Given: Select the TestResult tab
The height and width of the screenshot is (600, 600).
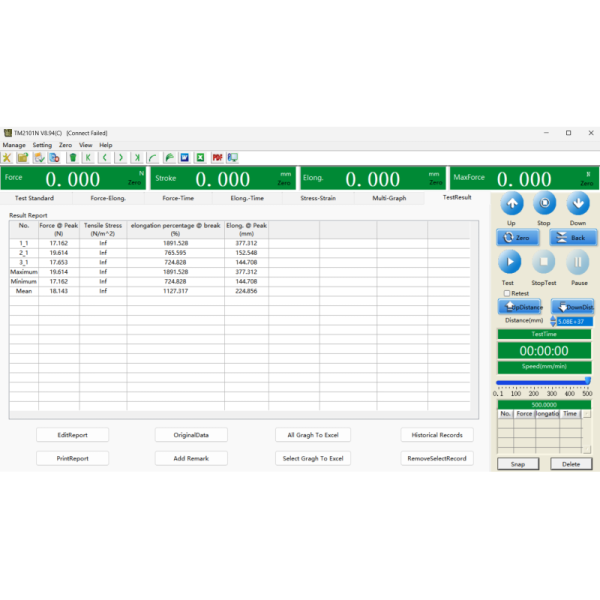Looking at the screenshot, I should click(x=457, y=197).
